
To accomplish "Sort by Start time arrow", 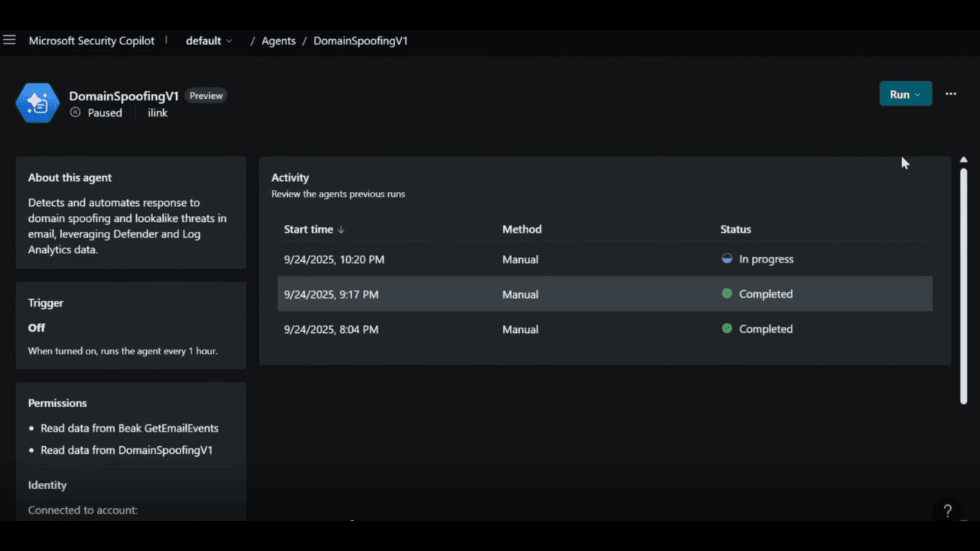I will pyautogui.click(x=341, y=230).
